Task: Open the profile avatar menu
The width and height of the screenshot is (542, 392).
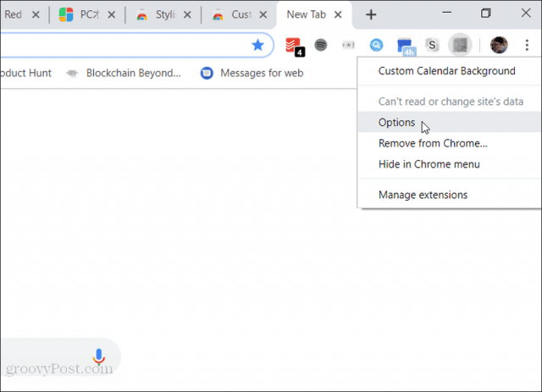Action: [x=499, y=45]
